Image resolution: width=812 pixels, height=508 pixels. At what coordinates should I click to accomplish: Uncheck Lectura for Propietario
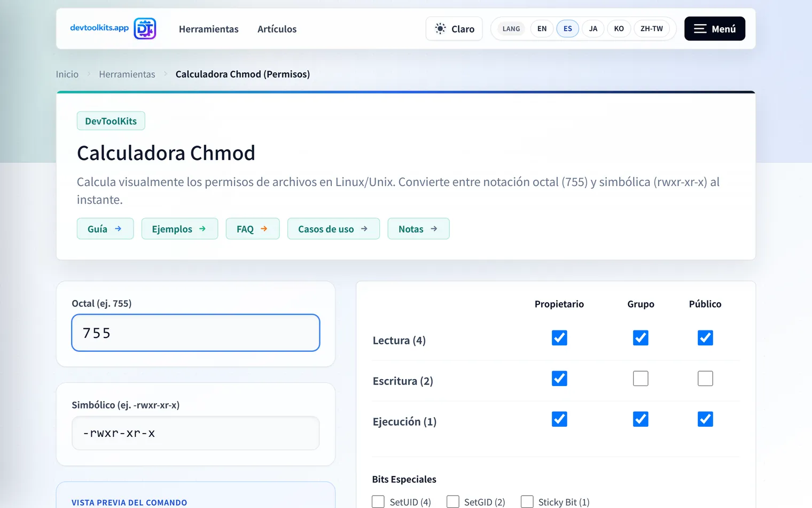(x=559, y=338)
